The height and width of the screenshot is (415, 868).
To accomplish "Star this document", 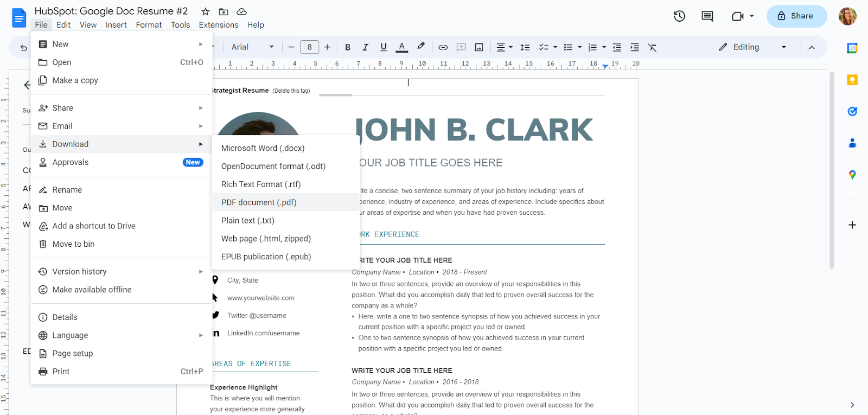I will click(x=206, y=11).
